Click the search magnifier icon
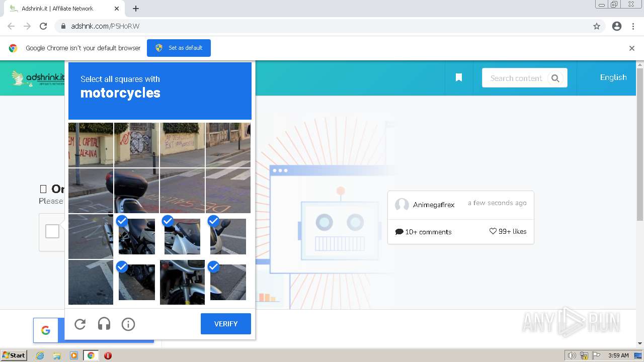This screenshot has width=644, height=362. click(555, 78)
